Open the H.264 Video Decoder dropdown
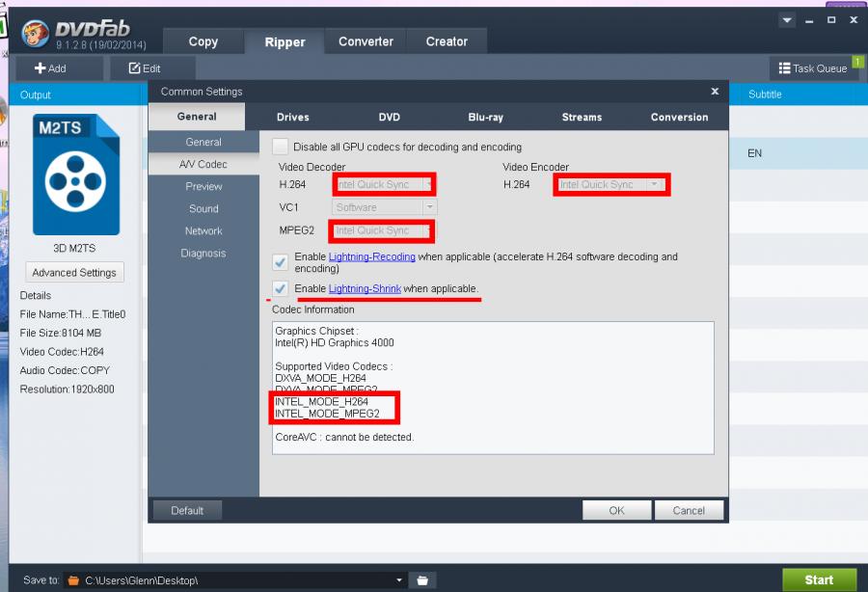Viewport: 868px width, 592px height. [x=384, y=184]
